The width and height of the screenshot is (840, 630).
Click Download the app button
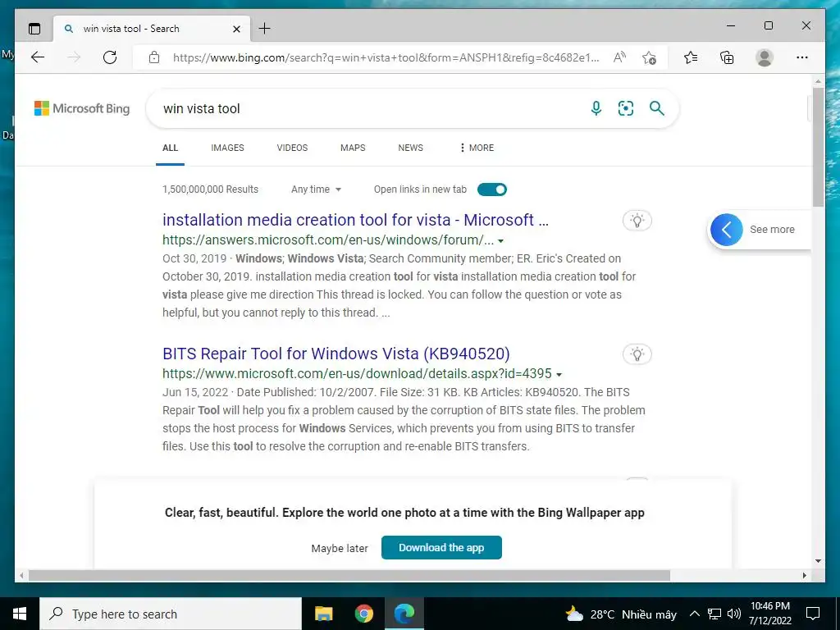441,547
